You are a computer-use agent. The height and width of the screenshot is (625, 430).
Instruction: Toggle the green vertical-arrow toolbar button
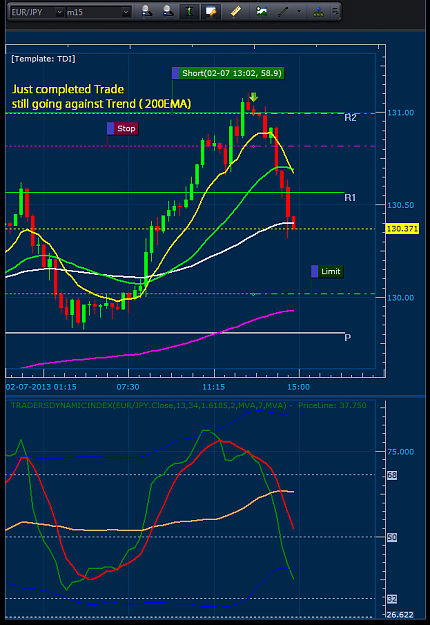coord(189,12)
